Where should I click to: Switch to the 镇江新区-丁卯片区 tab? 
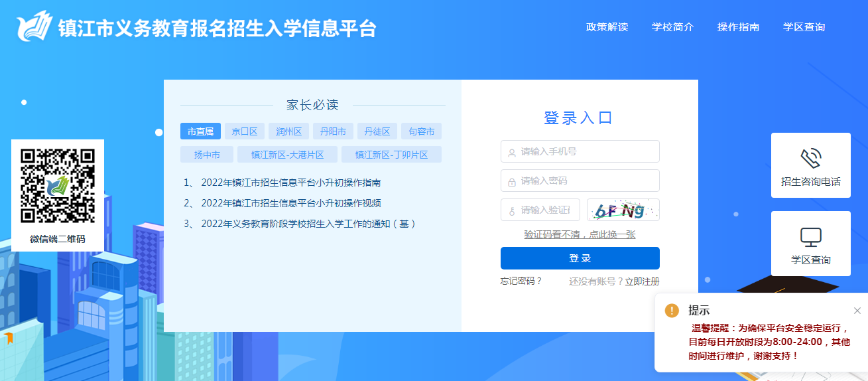[x=391, y=155]
